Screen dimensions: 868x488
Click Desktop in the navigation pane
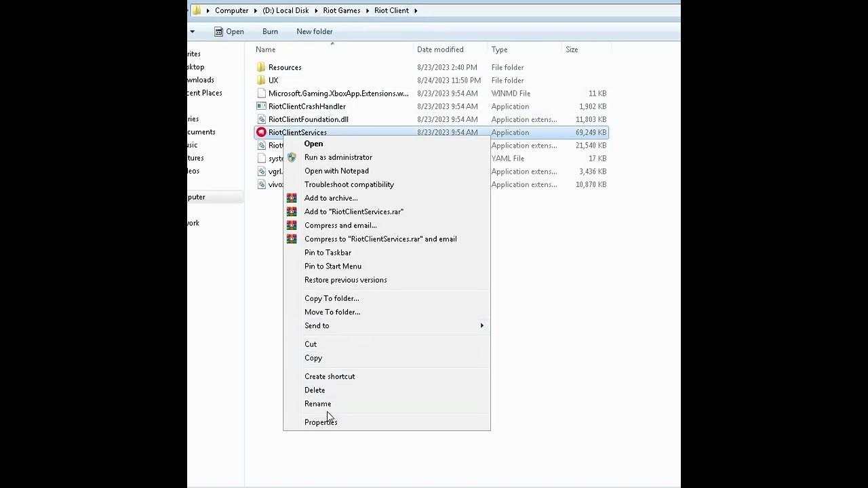pyautogui.click(x=196, y=67)
